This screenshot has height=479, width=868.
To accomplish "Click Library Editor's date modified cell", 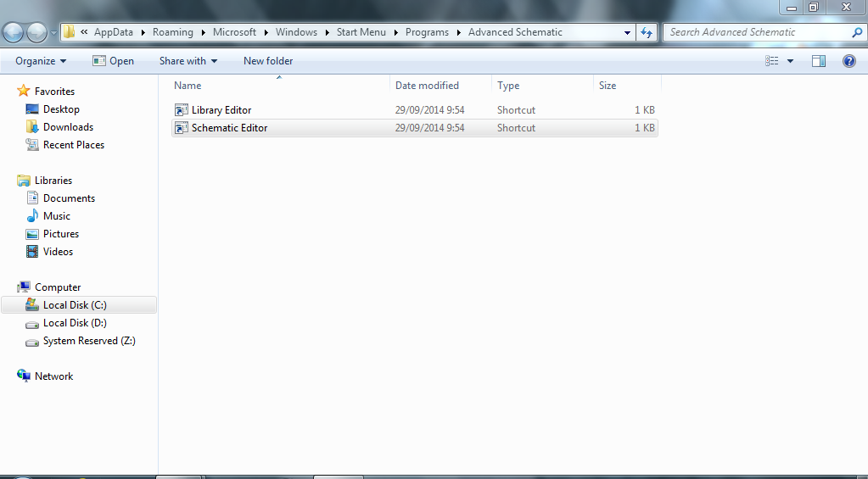I will [429, 110].
